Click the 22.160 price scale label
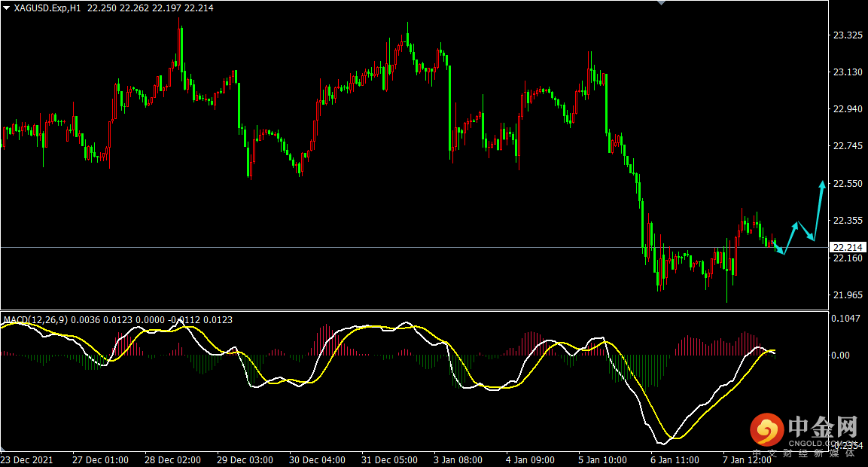This screenshot has width=868, height=467. click(x=848, y=258)
